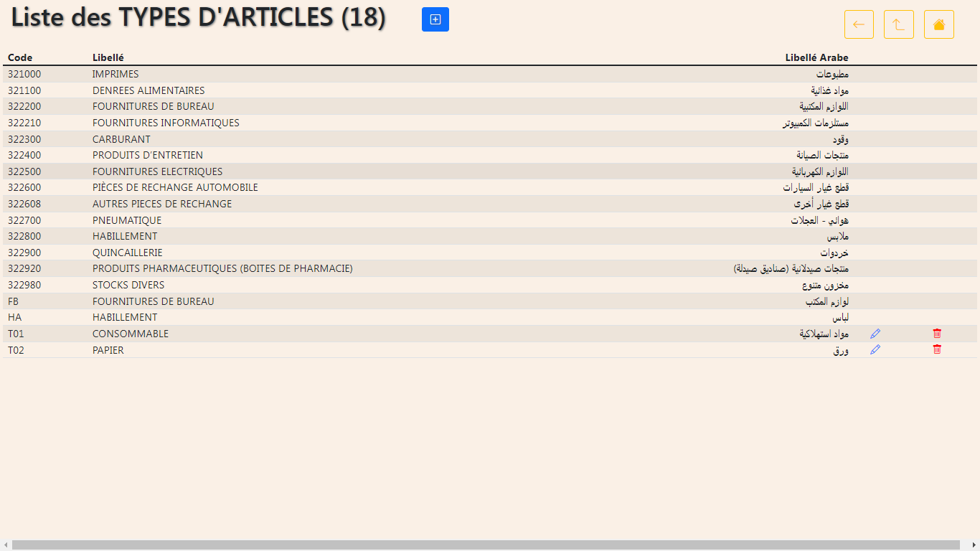The height and width of the screenshot is (551, 980).
Task: Click the scrollbar right arrow
Action: pos(974,545)
